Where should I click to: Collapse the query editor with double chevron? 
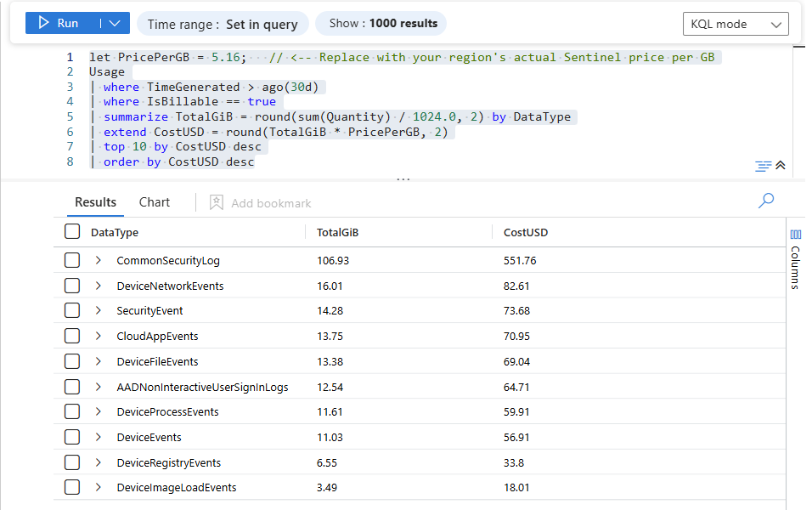pos(781,166)
